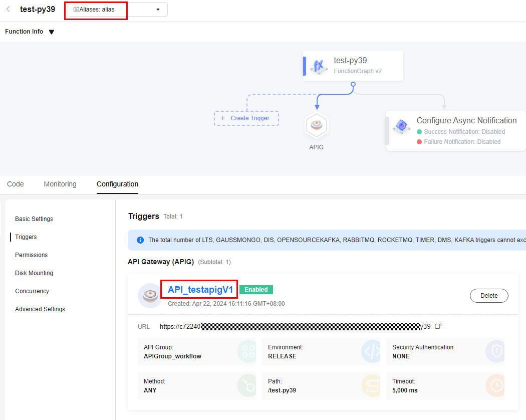The width and height of the screenshot is (526, 420).
Task: Go back using the left arrow icon
Action: tap(9, 10)
